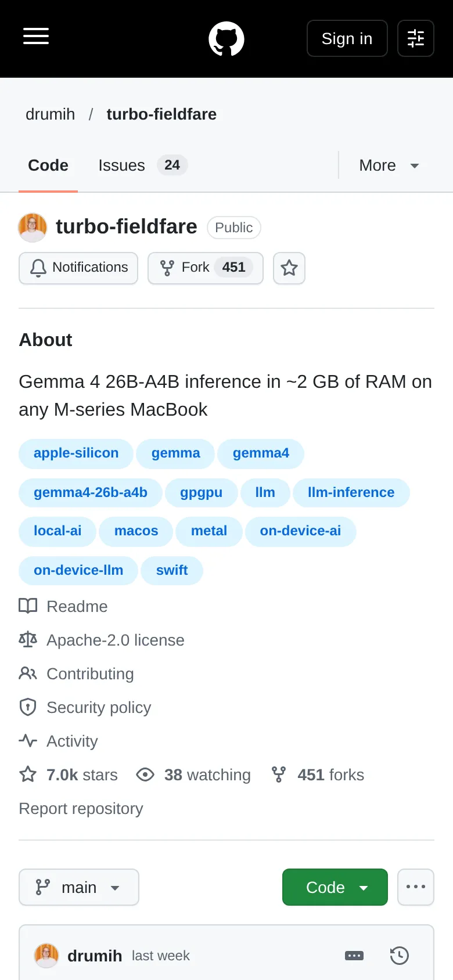Open Notifications button
This screenshot has height=980, width=453.
(x=78, y=268)
